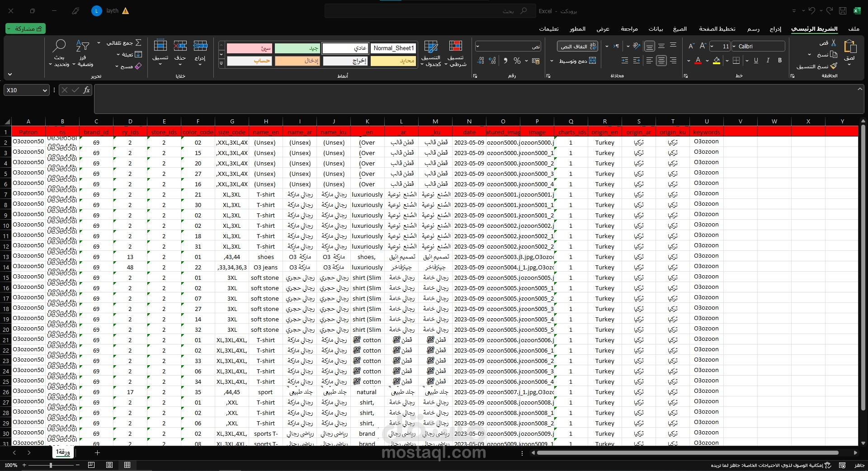Click the Format cells icon
Viewport: 868px width, 471px height.
(160, 46)
